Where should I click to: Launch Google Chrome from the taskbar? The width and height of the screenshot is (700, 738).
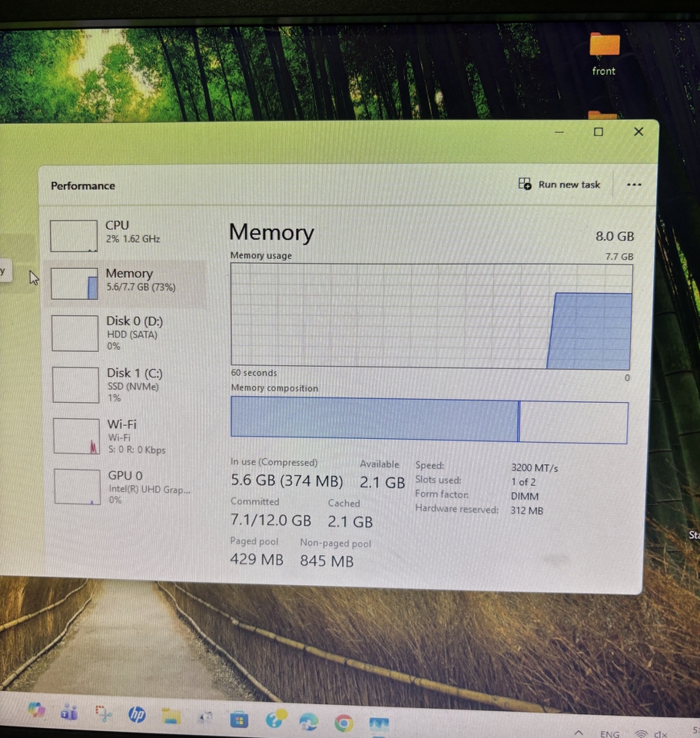pos(343,723)
